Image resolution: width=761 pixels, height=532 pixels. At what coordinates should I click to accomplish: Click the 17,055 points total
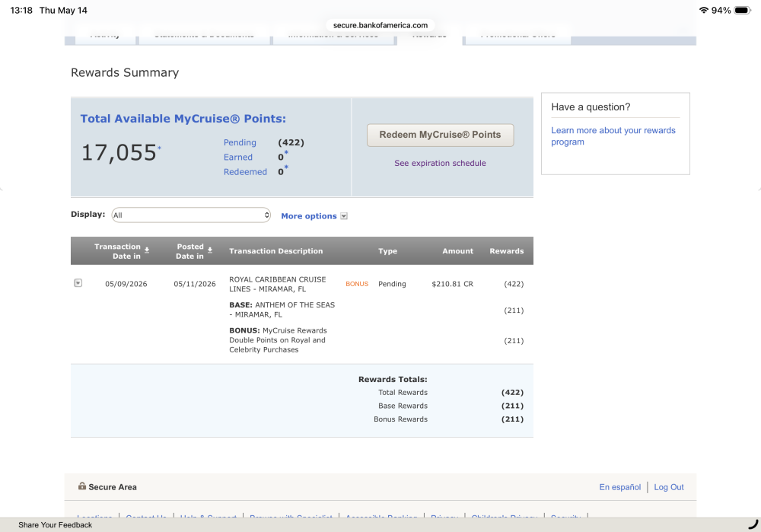click(x=119, y=152)
